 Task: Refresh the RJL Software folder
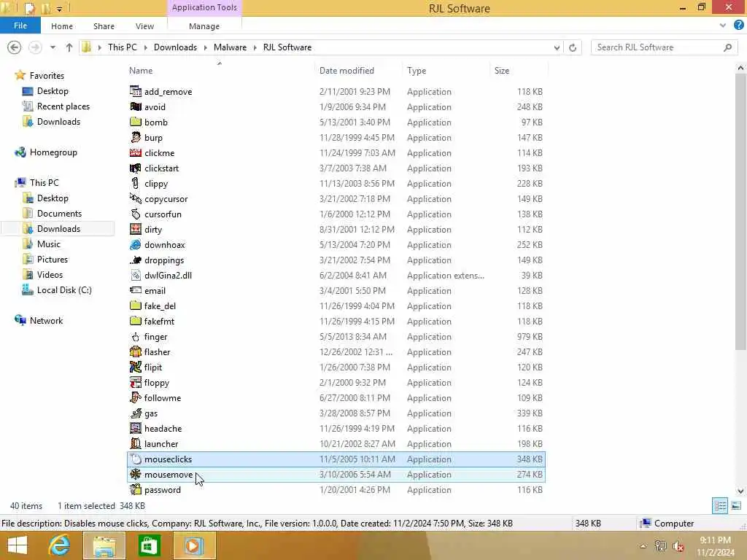pyautogui.click(x=573, y=47)
